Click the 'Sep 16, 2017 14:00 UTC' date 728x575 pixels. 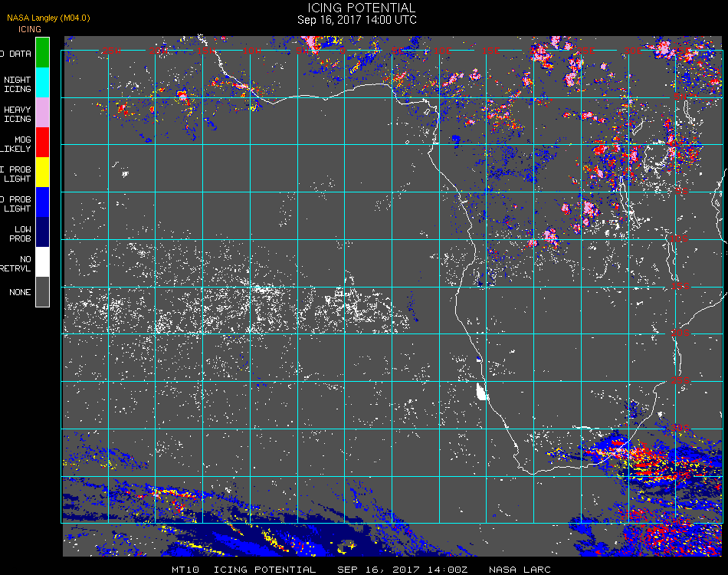356,20
